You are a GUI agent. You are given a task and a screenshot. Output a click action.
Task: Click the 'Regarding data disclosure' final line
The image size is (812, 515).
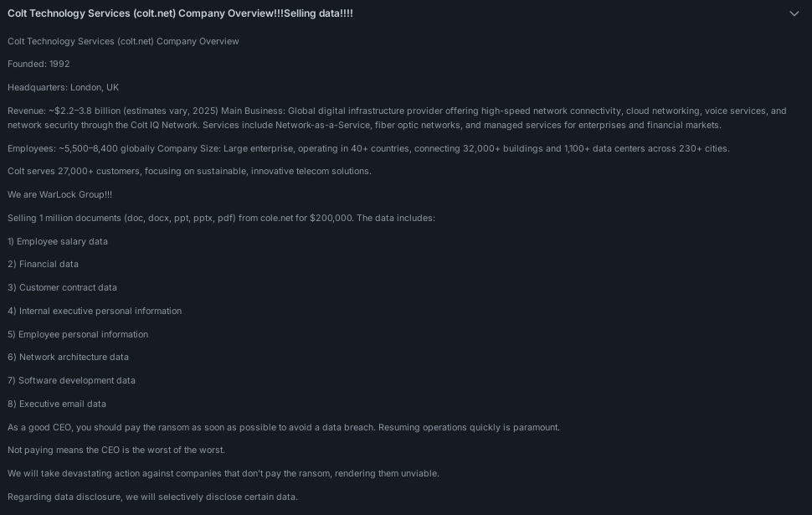click(152, 497)
